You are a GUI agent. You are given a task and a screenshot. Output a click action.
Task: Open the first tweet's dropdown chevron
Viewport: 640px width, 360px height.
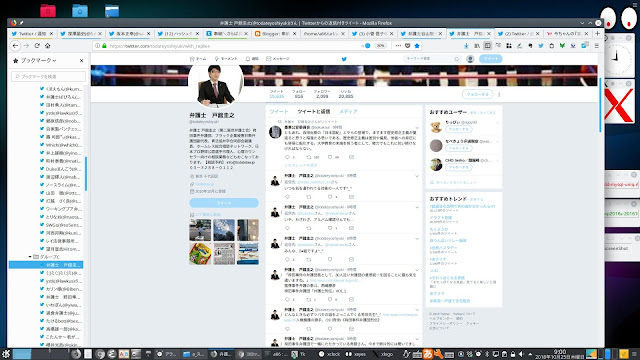pyautogui.click(x=417, y=128)
